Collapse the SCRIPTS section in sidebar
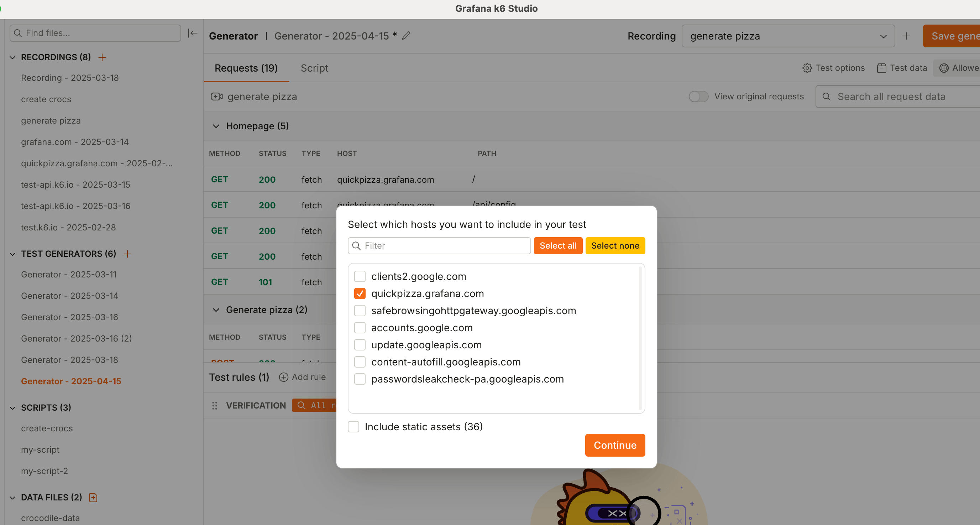Image resolution: width=980 pixels, height=525 pixels. [12, 408]
